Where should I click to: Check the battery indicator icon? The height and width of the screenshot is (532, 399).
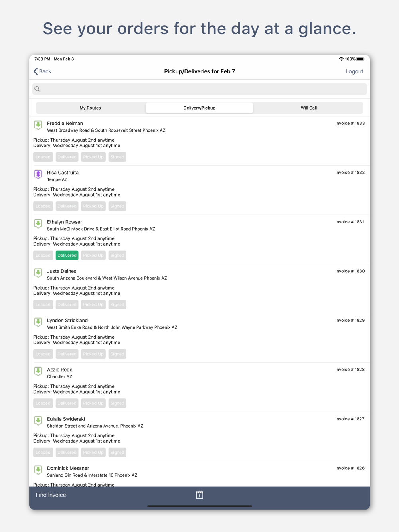click(x=361, y=59)
